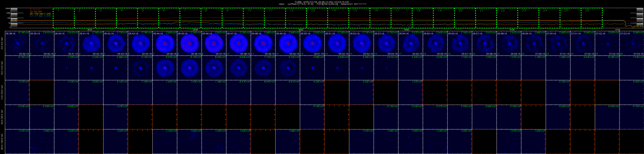Open the 3.0-6.0 keV image starting 06:44:16
The image size is (644, 154).
[x=165, y=43]
